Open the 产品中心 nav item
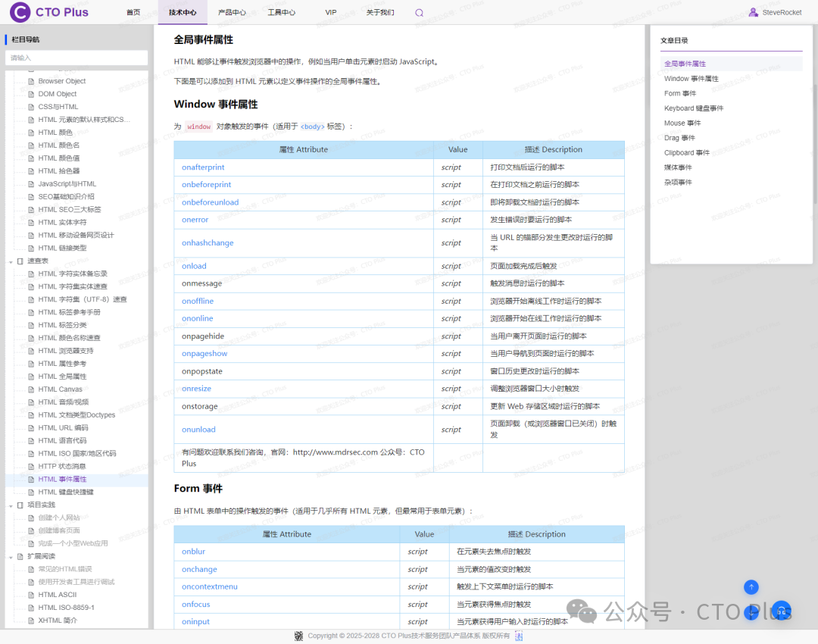 coord(233,13)
